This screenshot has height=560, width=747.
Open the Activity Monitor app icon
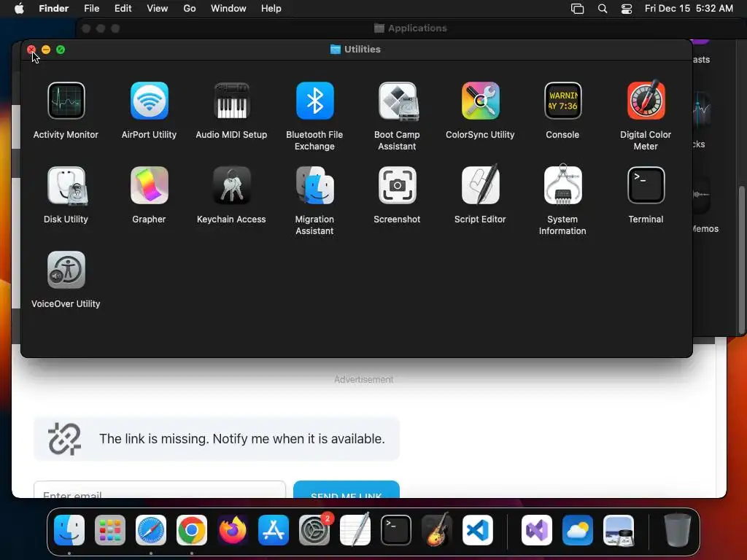[x=66, y=101]
